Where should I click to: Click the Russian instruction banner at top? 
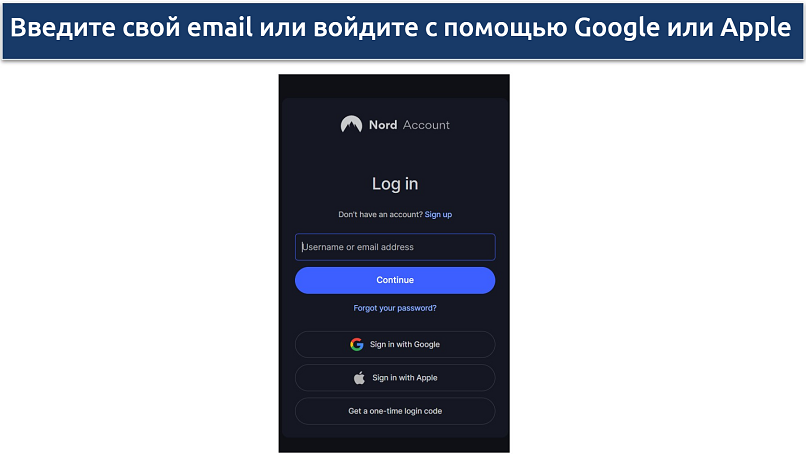click(x=402, y=31)
